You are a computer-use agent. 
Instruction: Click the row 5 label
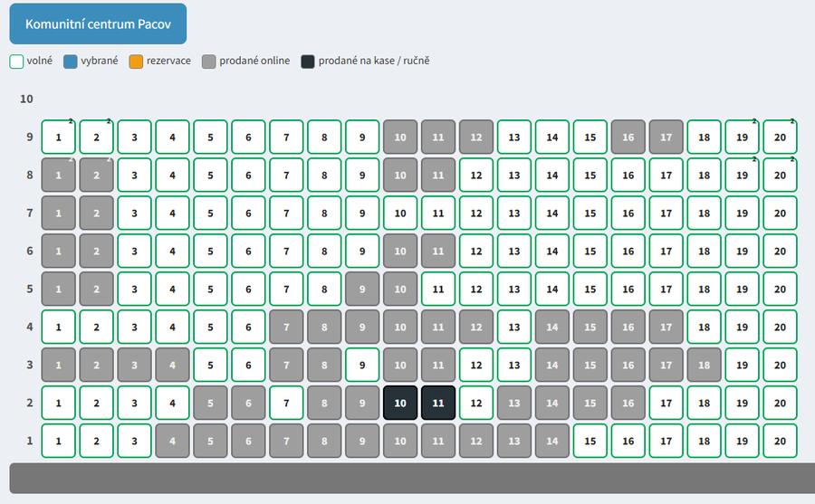point(30,289)
